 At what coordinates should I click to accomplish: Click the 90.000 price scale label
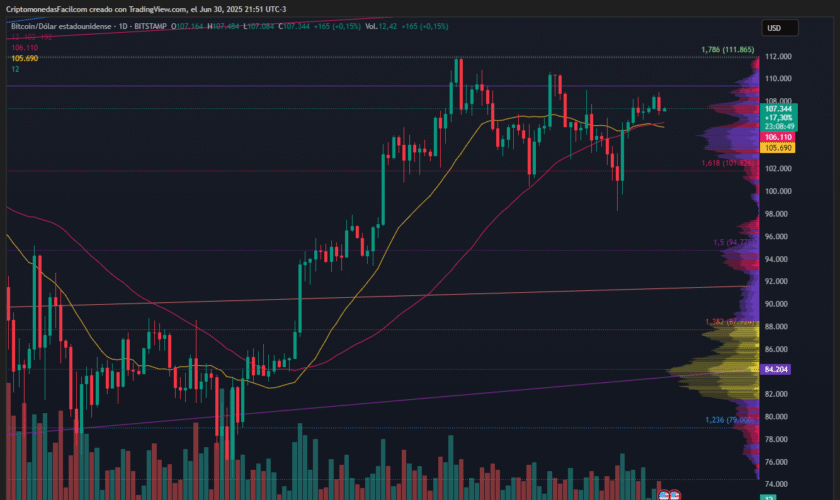click(x=778, y=304)
